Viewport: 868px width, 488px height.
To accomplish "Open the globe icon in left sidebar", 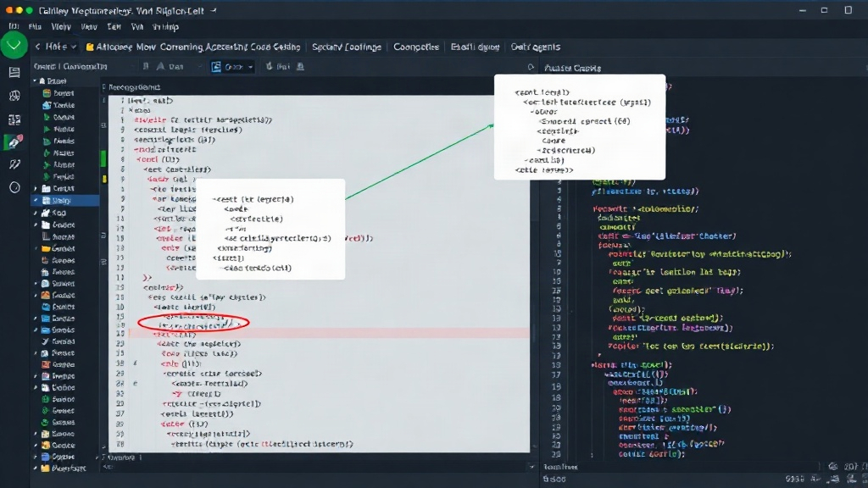I will [x=14, y=96].
